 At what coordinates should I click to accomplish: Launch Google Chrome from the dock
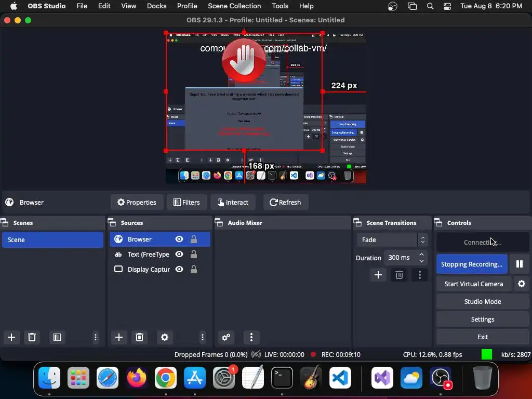tap(166, 378)
